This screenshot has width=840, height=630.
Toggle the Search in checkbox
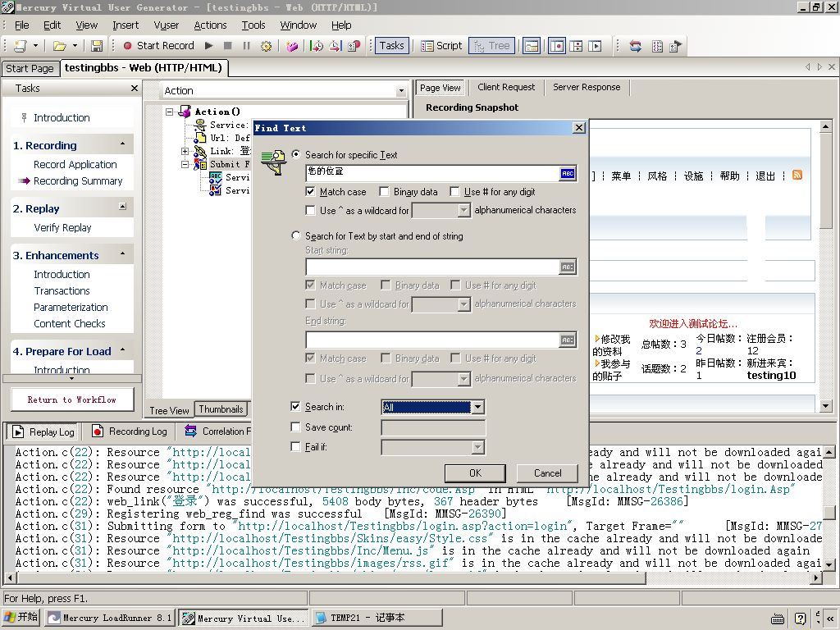click(x=295, y=407)
